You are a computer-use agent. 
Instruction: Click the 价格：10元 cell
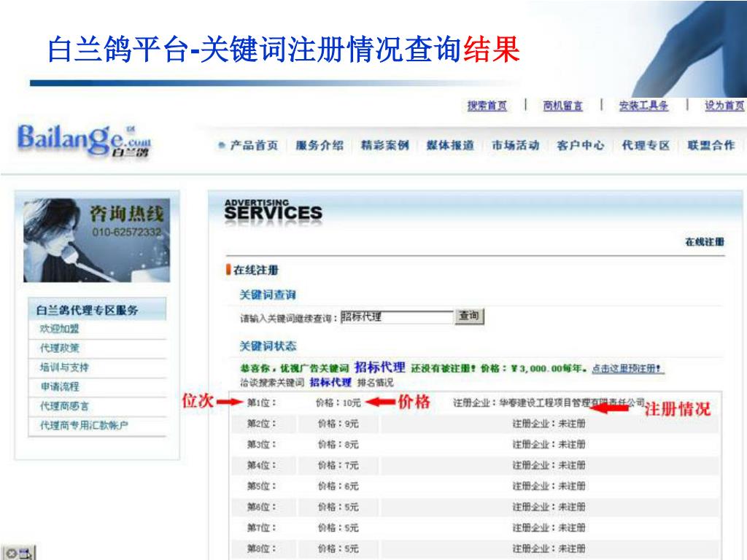338,402
